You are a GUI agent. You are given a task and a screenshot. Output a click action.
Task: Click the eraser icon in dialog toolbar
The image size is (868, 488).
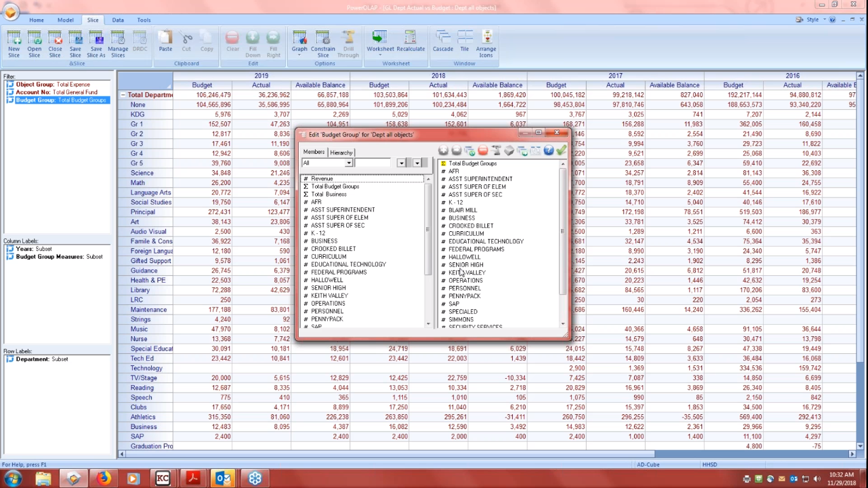pos(509,151)
